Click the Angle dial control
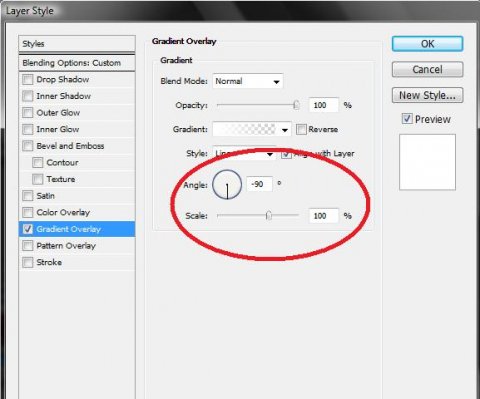Image resolution: width=480 pixels, height=399 pixels. coord(227,185)
